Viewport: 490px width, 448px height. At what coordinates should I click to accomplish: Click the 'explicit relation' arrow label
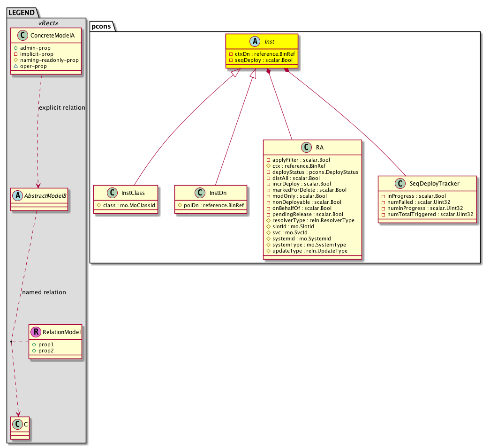(x=62, y=108)
